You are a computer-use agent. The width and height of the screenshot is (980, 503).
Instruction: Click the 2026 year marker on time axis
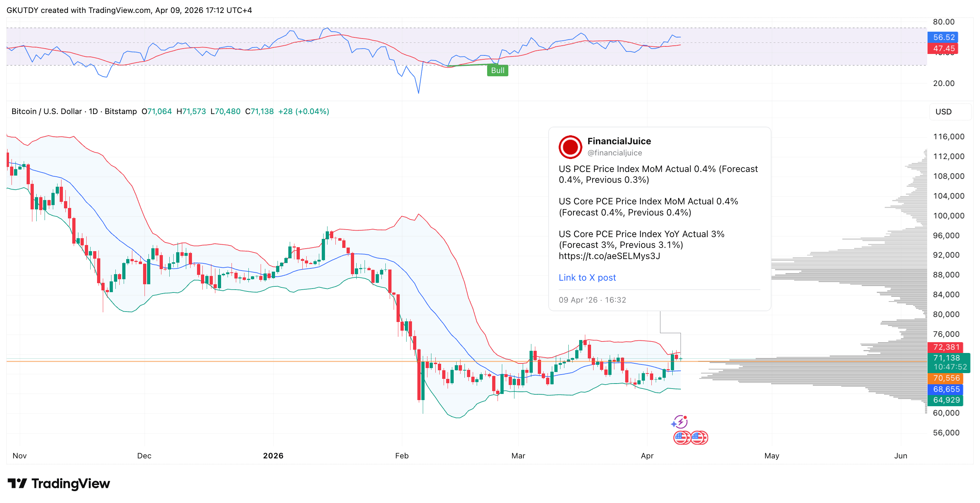(273, 456)
